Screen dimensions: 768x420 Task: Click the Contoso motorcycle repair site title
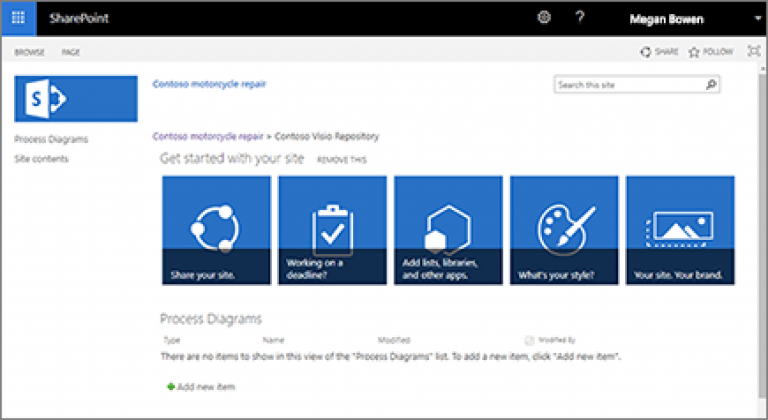[210, 84]
